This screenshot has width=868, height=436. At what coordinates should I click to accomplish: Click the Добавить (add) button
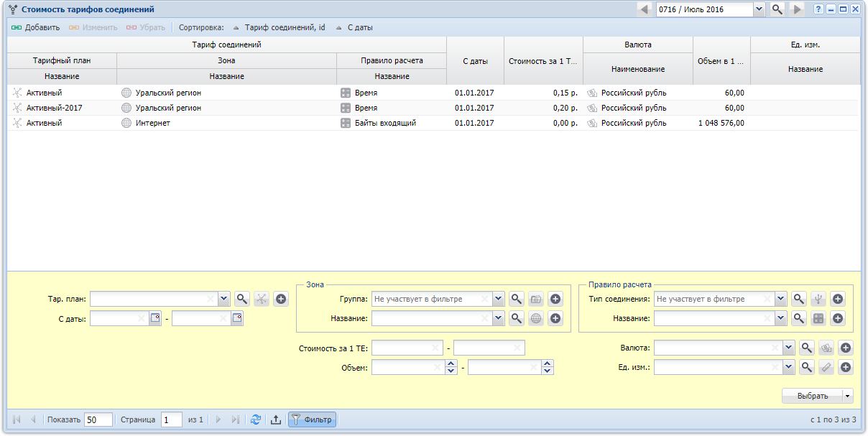point(35,27)
